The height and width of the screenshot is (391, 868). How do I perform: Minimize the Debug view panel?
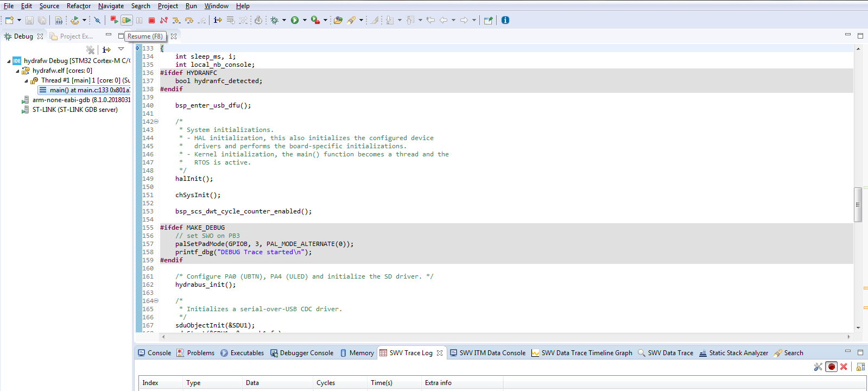click(109, 35)
